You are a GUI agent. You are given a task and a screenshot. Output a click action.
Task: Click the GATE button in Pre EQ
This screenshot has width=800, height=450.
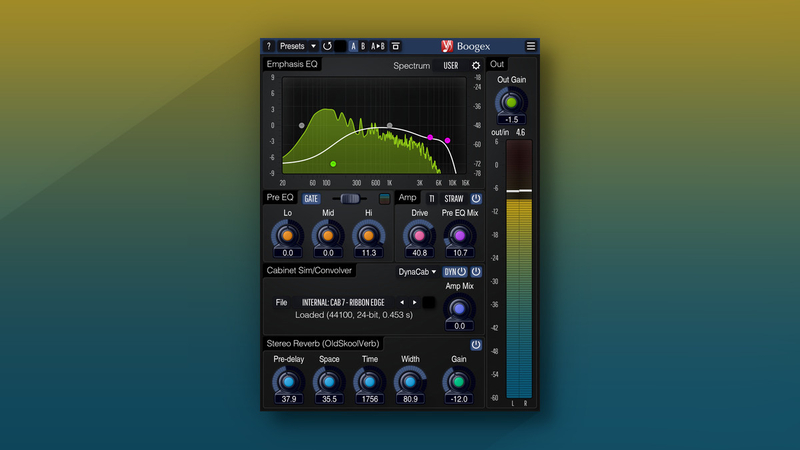[311, 198]
